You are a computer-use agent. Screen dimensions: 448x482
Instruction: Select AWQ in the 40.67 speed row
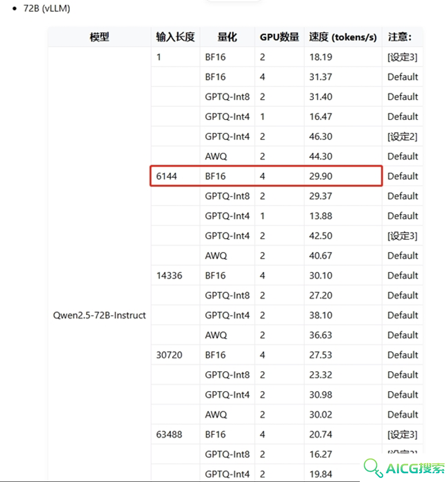(x=216, y=256)
